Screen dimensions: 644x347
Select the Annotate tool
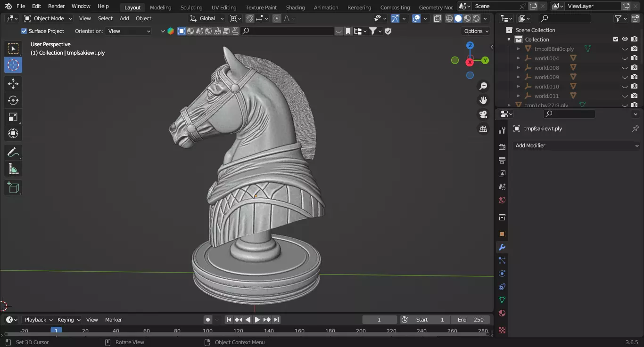13,152
